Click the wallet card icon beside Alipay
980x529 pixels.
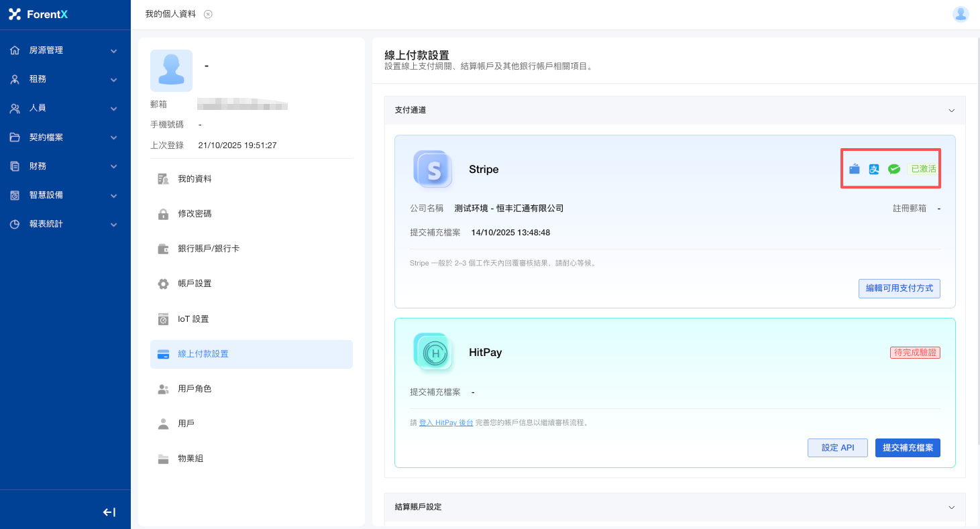tap(854, 170)
